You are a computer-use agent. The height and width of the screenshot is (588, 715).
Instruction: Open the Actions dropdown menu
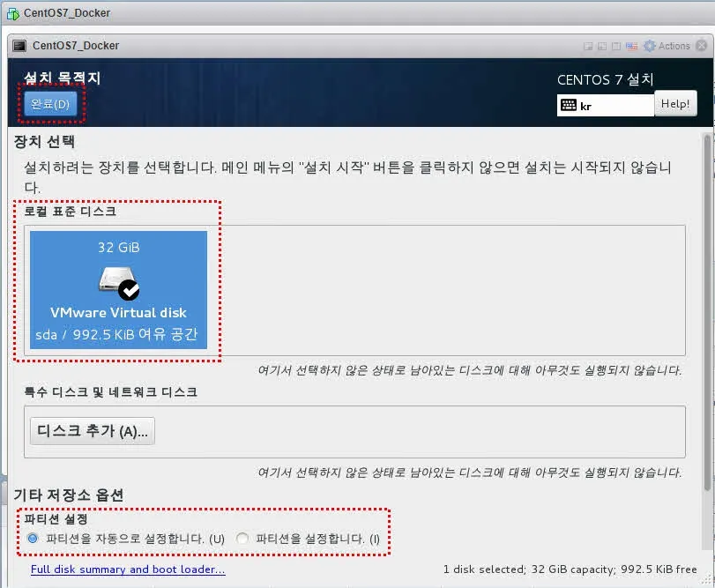(x=674, y=46)
